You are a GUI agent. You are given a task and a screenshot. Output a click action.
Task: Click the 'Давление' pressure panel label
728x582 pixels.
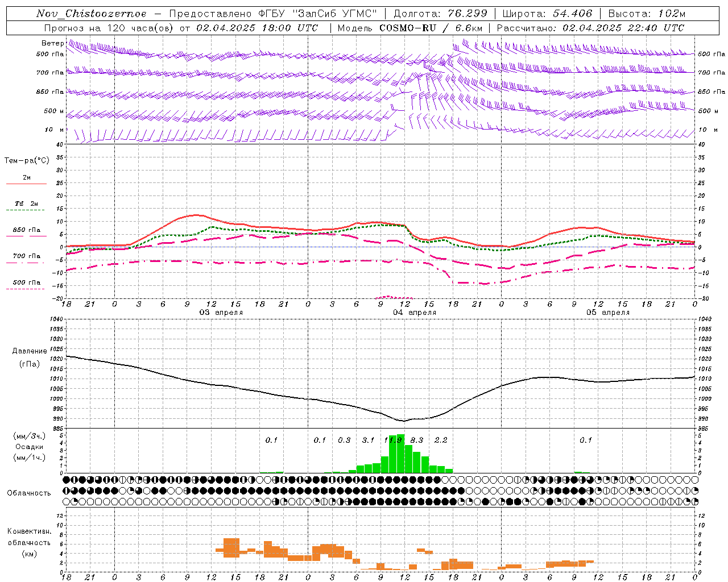(30, 351)
